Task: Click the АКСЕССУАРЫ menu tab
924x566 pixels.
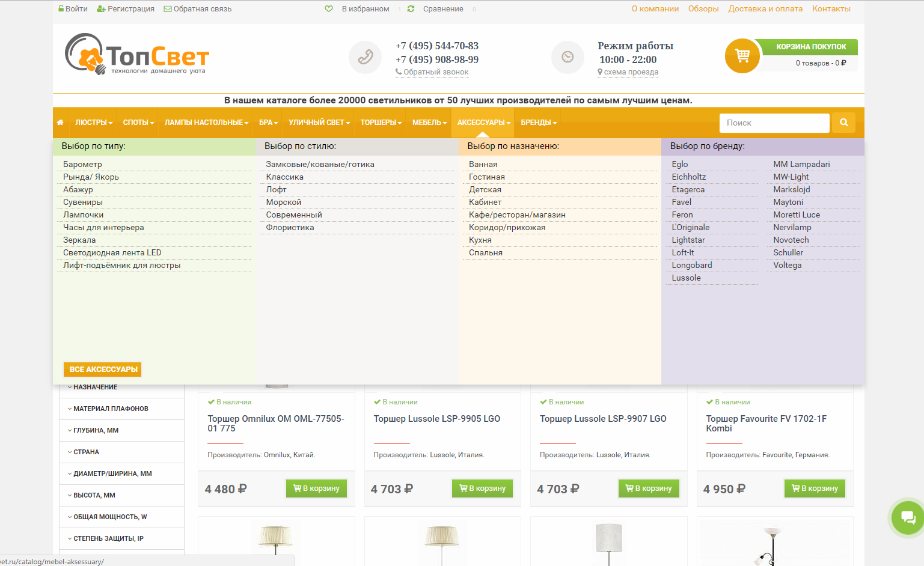Action: click(x=483, y=123)
